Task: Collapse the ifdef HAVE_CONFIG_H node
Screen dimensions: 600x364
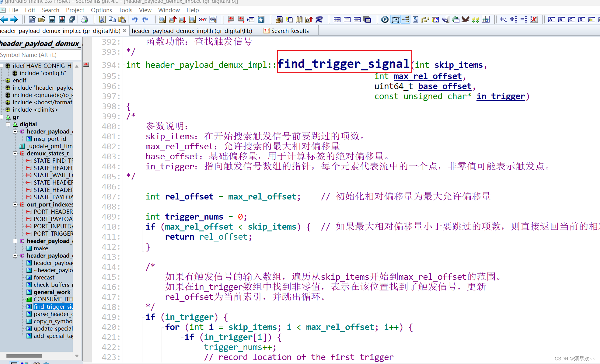Action: coord(2,66)
